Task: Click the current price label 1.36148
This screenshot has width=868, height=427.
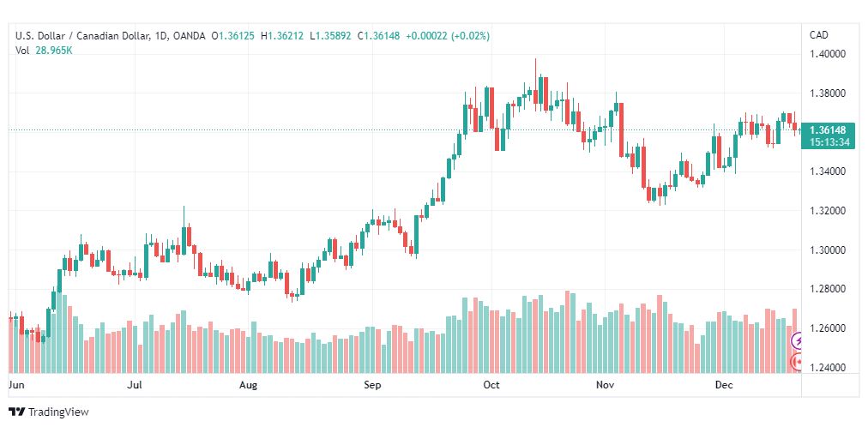Action: click(829, 130)
